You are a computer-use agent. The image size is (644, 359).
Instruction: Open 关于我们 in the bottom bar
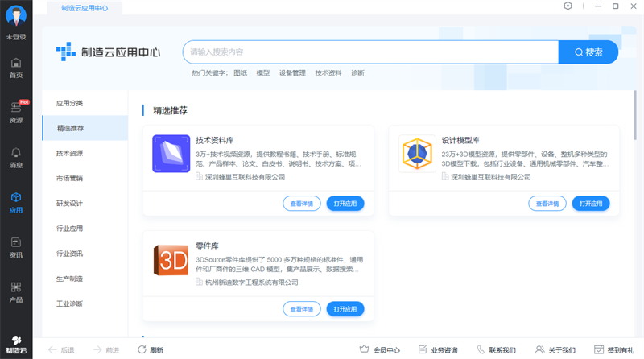(x=555, y=349)
